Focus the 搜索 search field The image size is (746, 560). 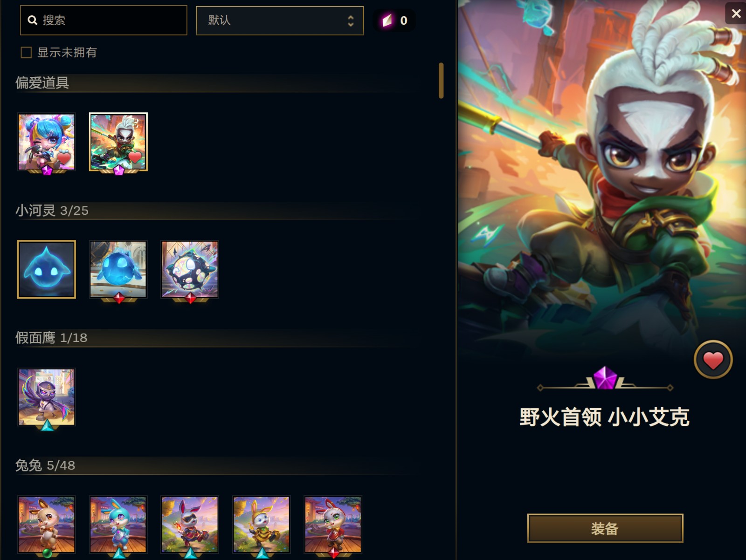(x=104, y=20)
